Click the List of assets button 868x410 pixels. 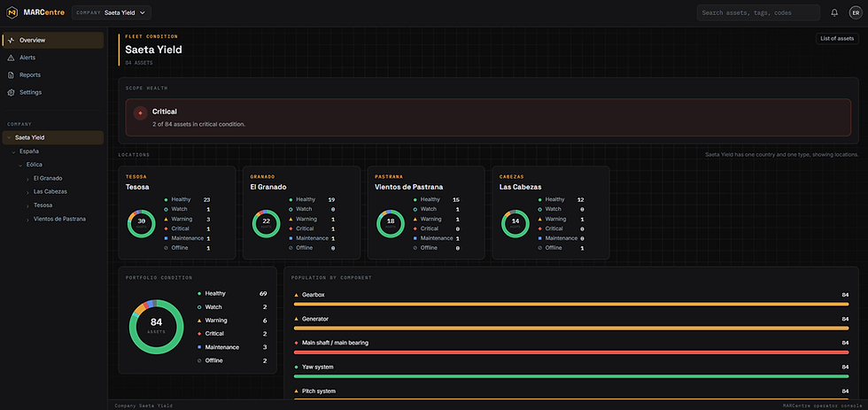click(837, 39)
